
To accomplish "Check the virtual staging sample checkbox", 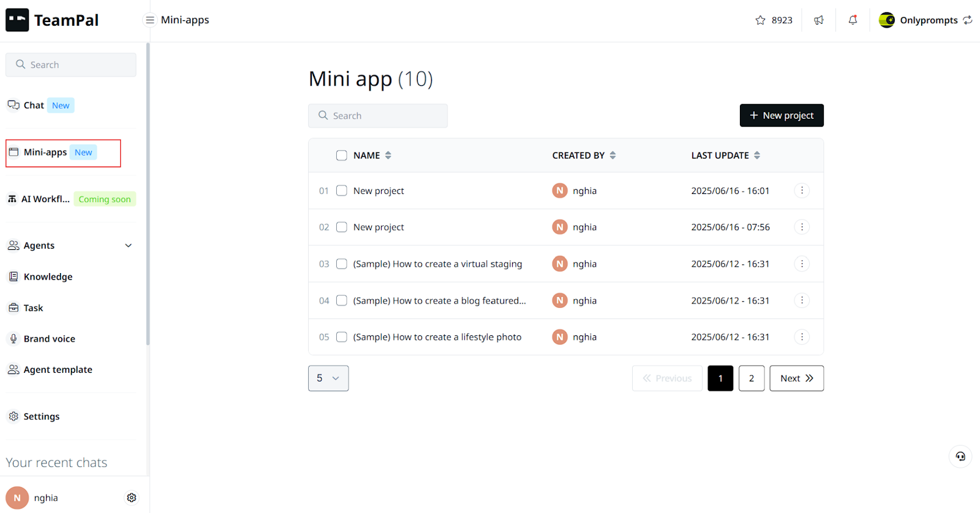I will pos(342,264).
